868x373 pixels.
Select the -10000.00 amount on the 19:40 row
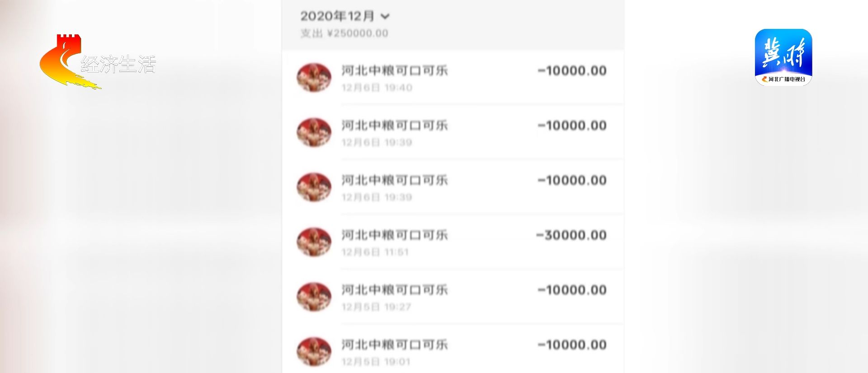(572, 71)
